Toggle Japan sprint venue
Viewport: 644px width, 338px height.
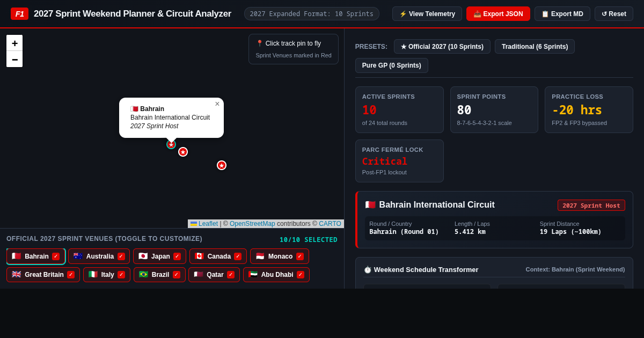click(159, 256)
